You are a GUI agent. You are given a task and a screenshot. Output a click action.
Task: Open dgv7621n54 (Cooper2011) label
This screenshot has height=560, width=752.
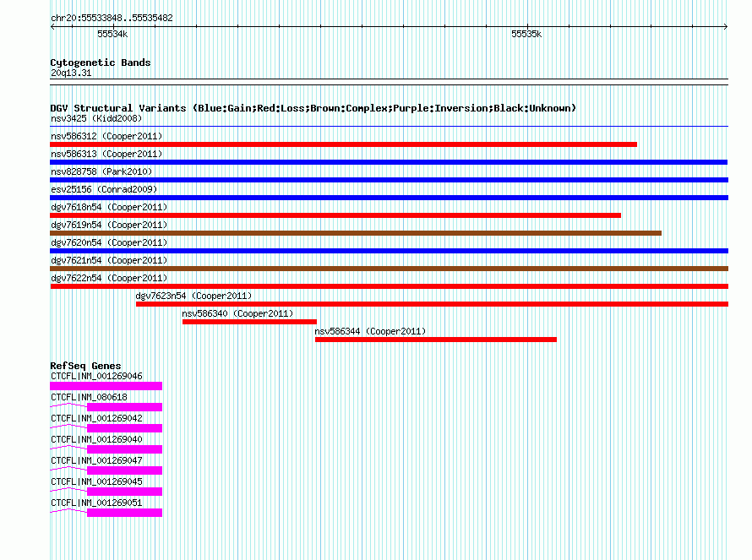109,260
